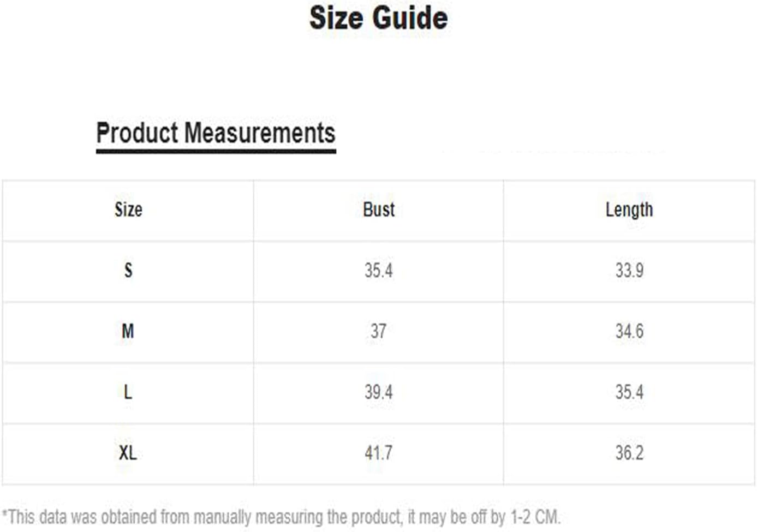Click length value 35.4 for size L
Image resolution: width=757 pixels, height=532 pixels.
click(x=629, y=392)
